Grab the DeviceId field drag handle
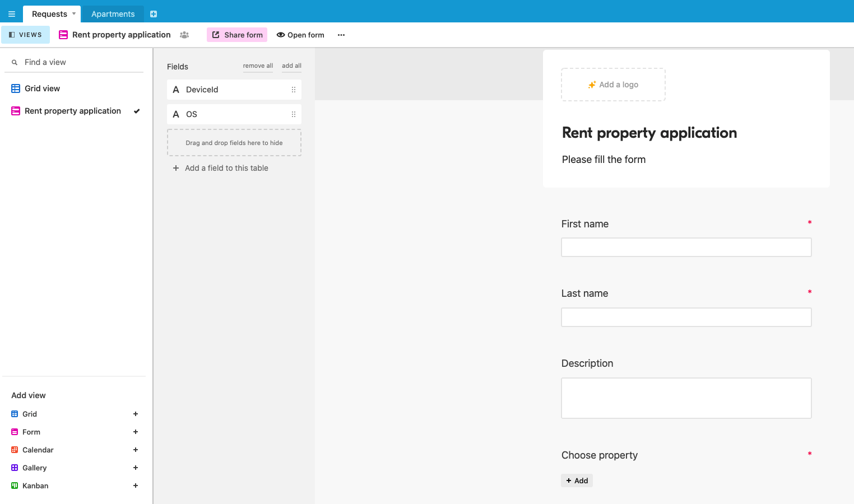The width and height of the screenshot is (854, 504). pyautogui.click(x=294, y=90)
